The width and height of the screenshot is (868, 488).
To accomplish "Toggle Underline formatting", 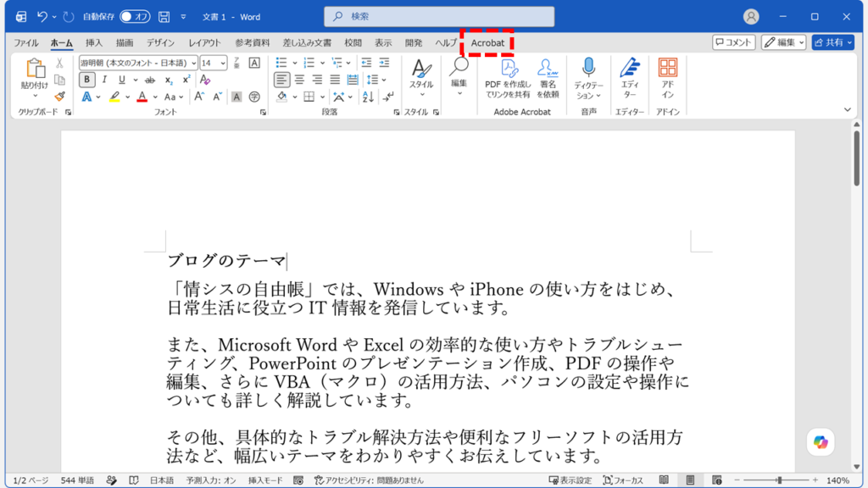I will pos(122,80).
